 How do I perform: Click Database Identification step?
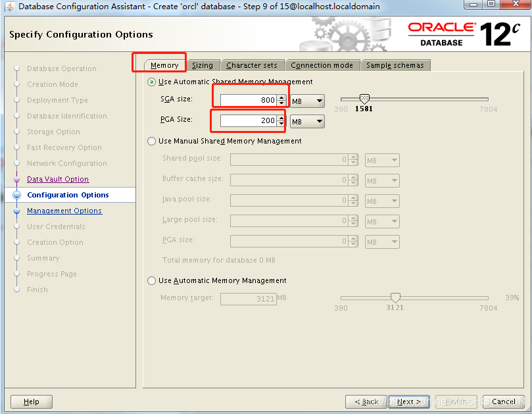point(67,116)
